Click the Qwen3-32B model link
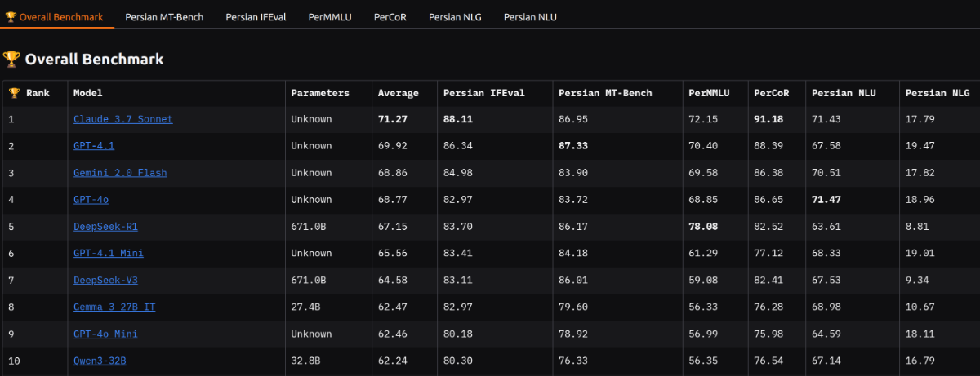The height and width of the screenshot is (376, 980). tap(100, 361)
